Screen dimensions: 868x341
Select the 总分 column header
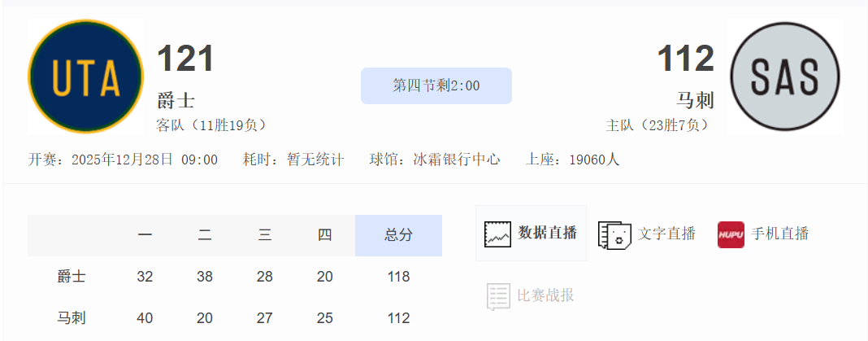click(x=398, y=235)
